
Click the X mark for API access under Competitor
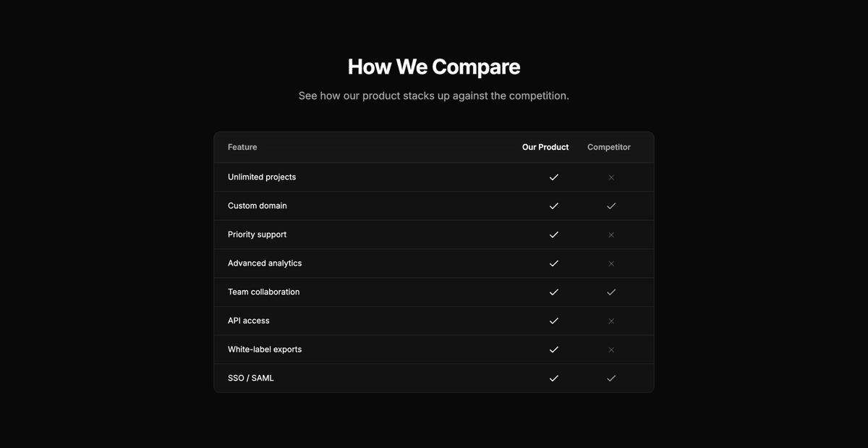pos(611,321)
